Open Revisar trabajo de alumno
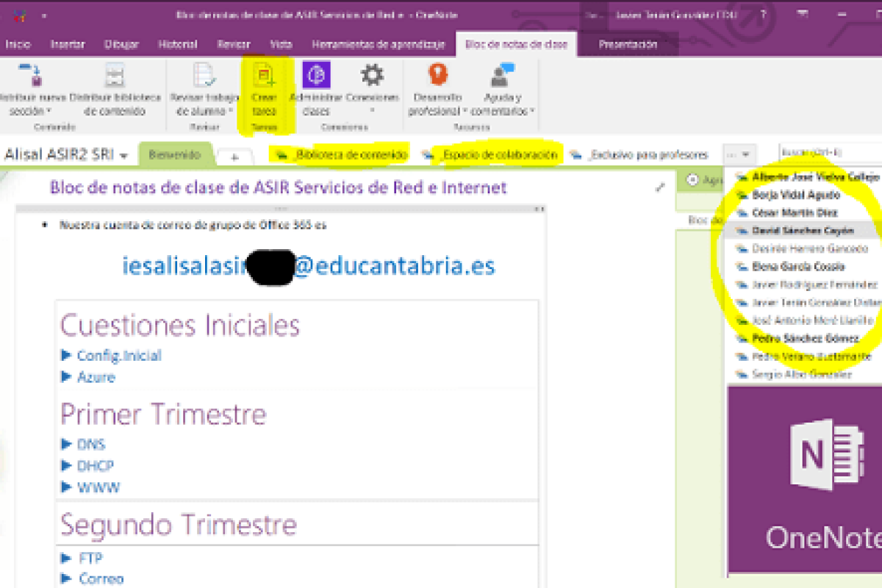 [204, 90]
